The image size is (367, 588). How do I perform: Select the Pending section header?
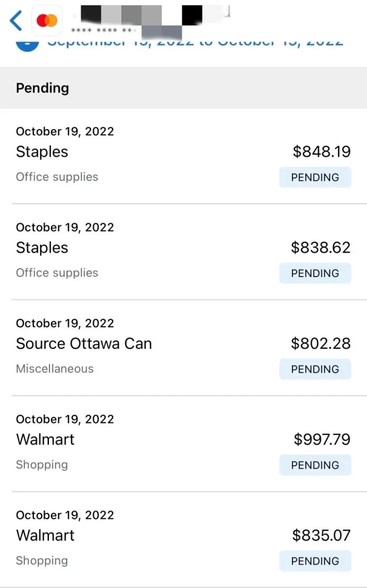coord(183,88)
